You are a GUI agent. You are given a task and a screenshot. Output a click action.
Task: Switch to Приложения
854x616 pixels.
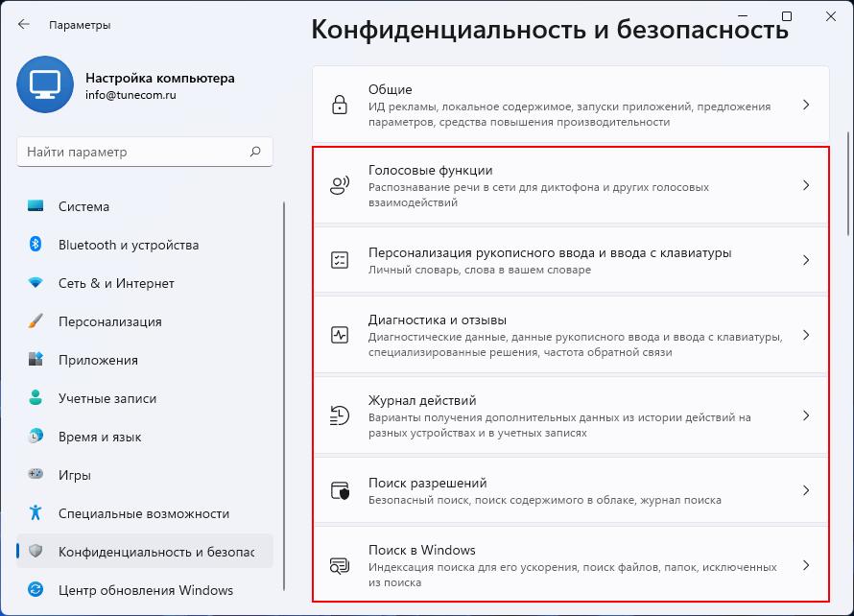pyautogui.click(x=145, y=360)
